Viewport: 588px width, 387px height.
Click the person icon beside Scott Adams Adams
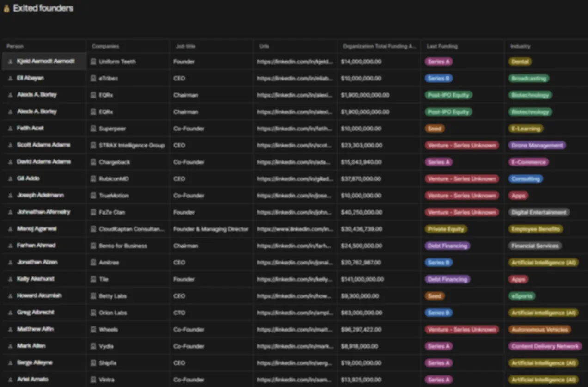tap(10, 145)
